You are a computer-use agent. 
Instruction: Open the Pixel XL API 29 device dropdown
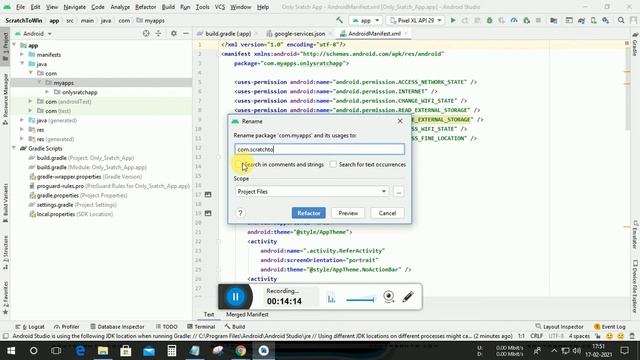click(416, 20)
